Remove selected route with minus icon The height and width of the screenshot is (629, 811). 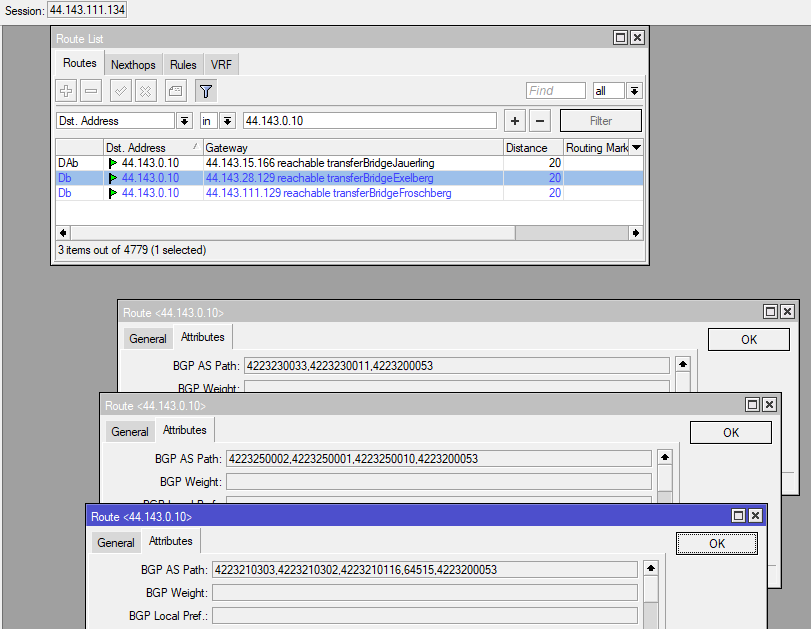tap(91, 91)
